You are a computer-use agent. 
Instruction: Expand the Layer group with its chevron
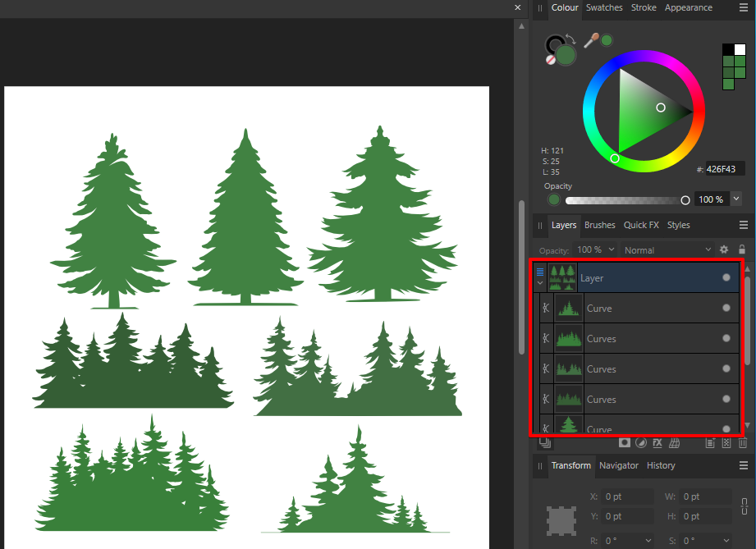[x=540, y=283]
